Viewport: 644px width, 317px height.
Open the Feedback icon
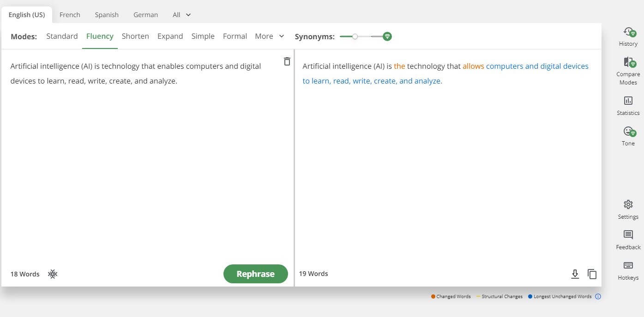click(628, 235)
